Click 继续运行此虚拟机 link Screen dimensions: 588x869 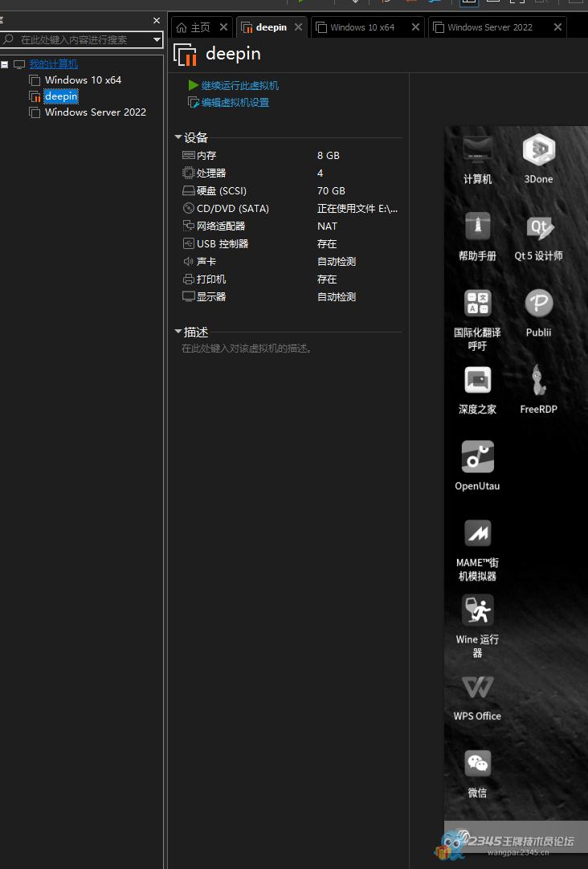[x=239, y=85]
